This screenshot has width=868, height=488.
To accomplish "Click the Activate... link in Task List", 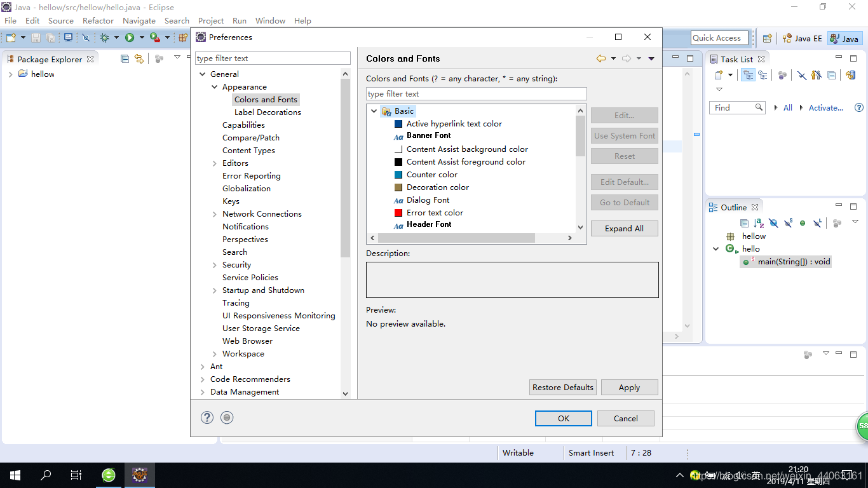I will click(x=826, y=108).
